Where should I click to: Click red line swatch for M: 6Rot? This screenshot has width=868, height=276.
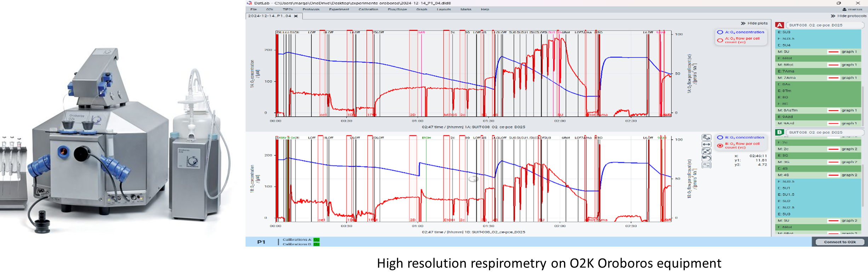tap(833, 65)
